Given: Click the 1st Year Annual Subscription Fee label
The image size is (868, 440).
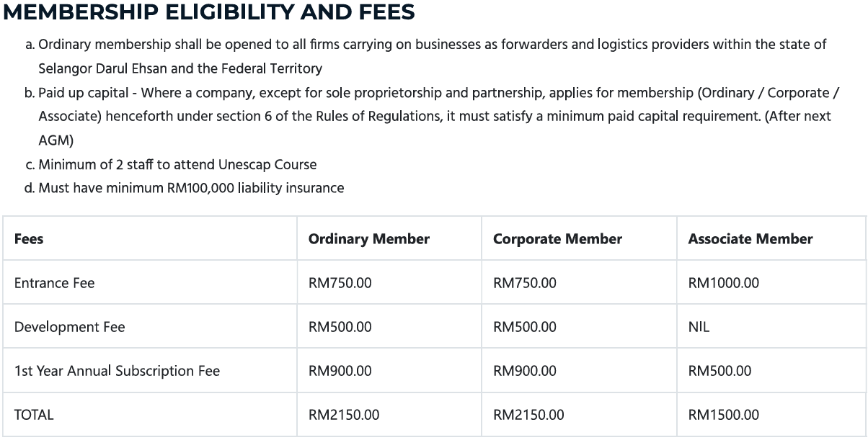Looking at the screenshot, I should pyautogui.click(x=117, y=371).
